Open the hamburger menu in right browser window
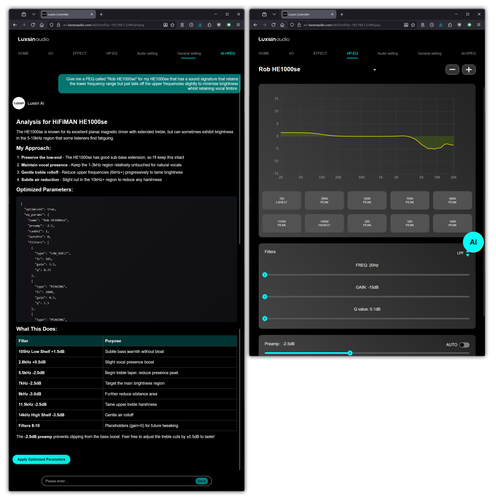 (x=479, y=25)
